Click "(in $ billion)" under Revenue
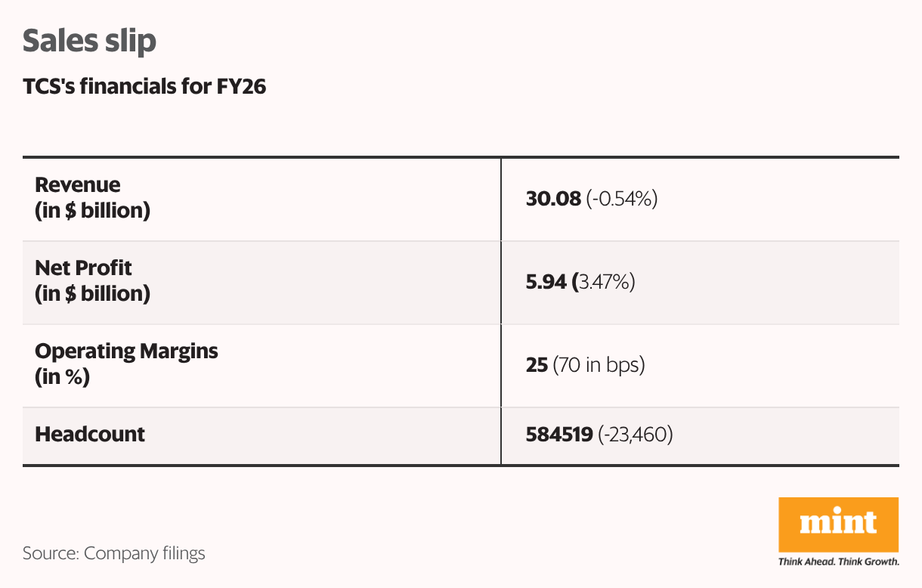The image size is (922, 588). pyautogui.click(x=92, y=211)
